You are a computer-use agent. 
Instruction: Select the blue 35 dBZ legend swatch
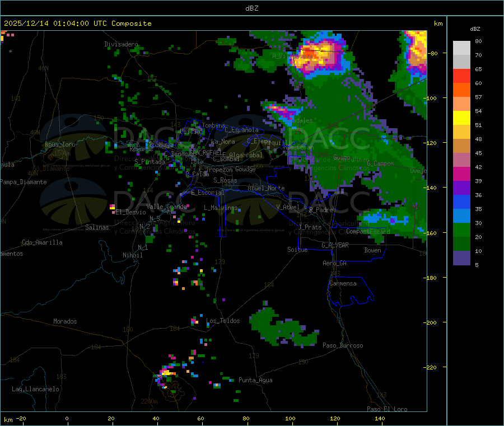(461, 202)
